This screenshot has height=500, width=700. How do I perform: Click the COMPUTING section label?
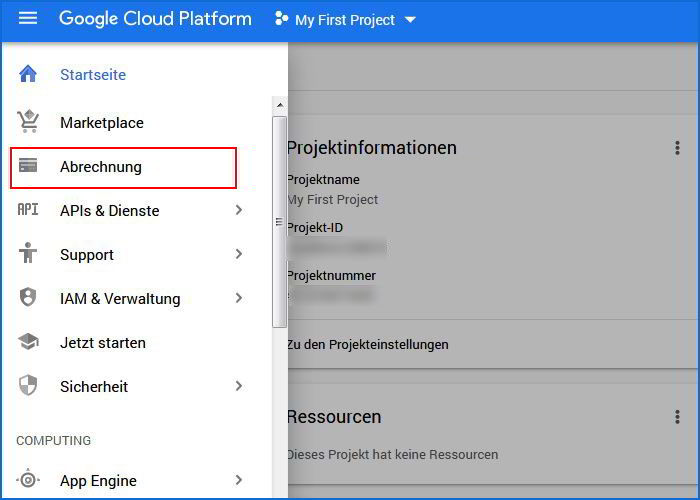pyautogui.click(x=54, y=441)
